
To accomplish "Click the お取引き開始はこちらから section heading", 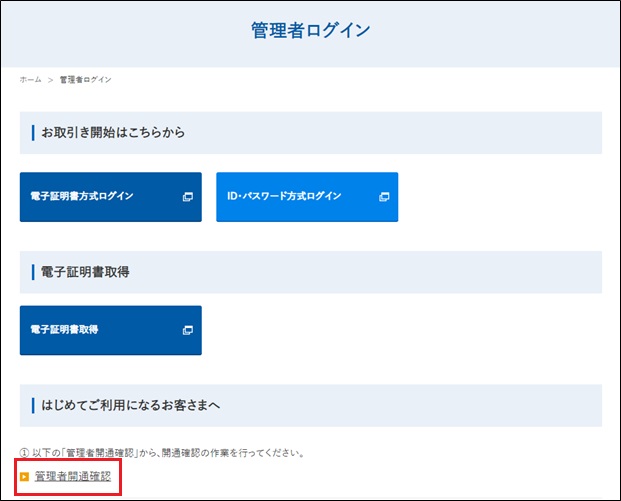I will tap(113, 132).
